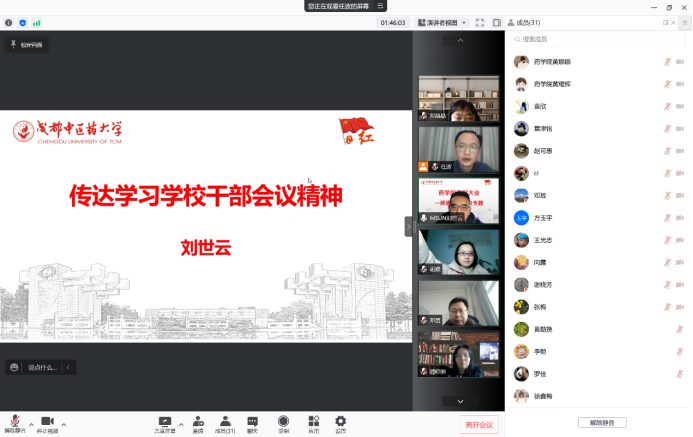This screenshot has width=693, height=437.
Task: Click the invite icon
Action: click(x=198, y=424)
